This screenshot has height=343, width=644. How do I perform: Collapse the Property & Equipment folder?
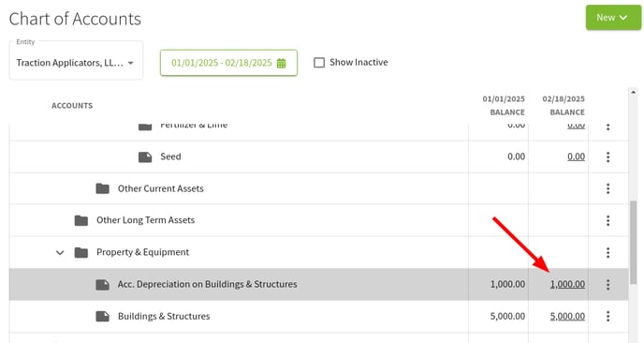60,252
